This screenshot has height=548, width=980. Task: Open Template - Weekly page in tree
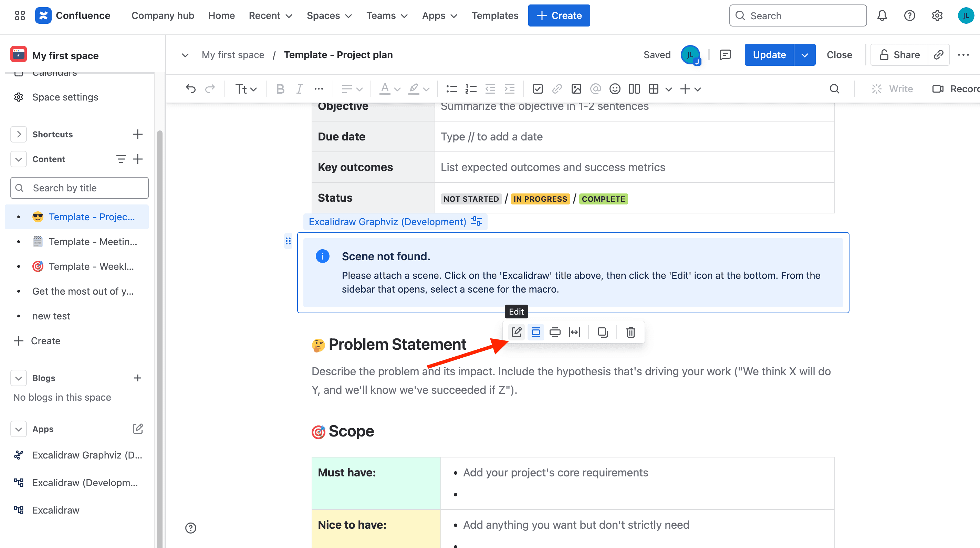point(77,266)
